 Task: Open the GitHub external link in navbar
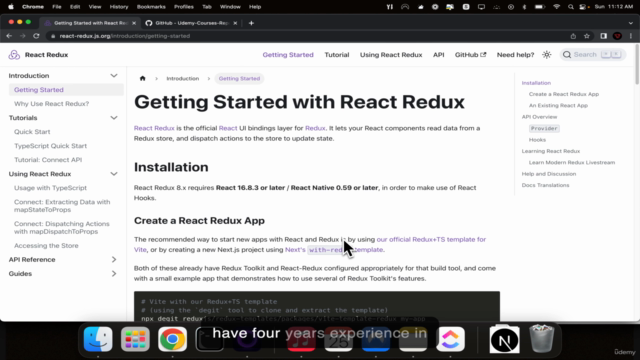click(470, 55)
